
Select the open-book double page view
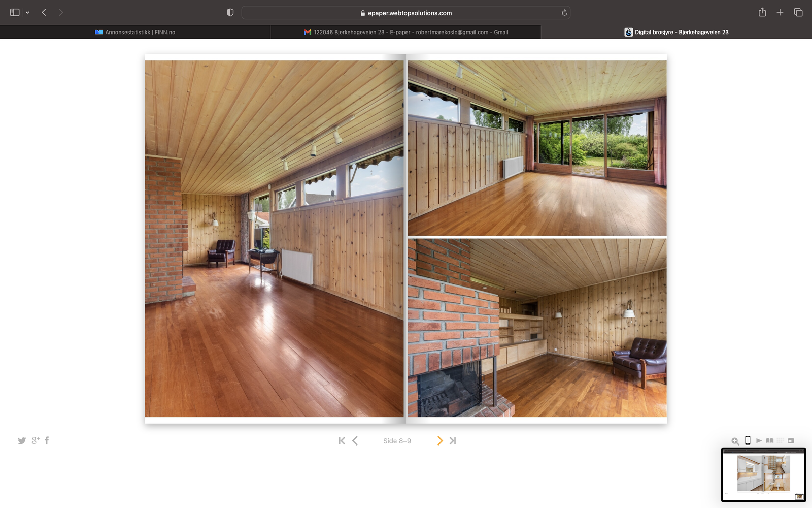point(770,441)
